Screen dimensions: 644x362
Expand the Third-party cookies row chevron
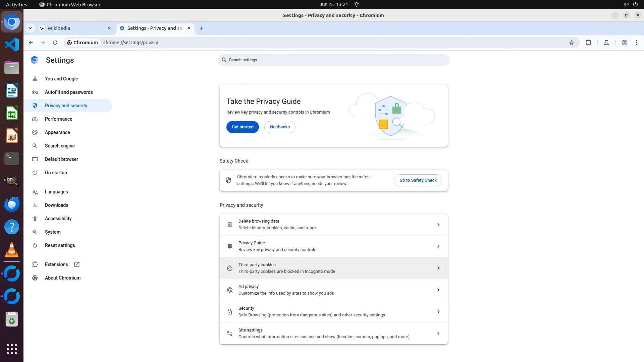point(438,268)
